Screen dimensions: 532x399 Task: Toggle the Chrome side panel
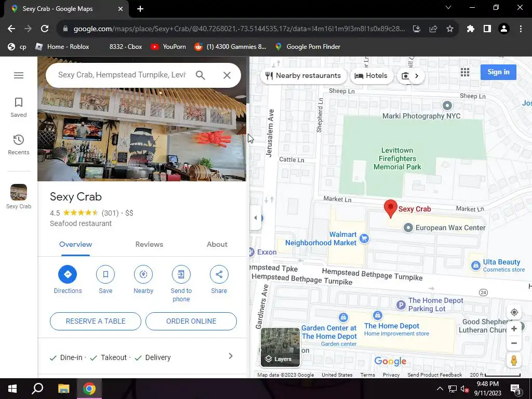(487, 29)
